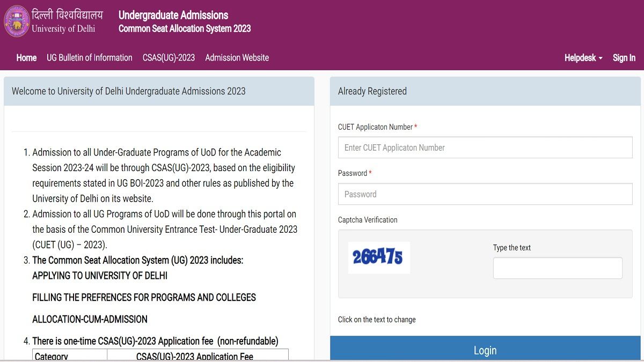Click the Captcha Verification label
Viewport: 644px width, 362px height.
[x=368, y=220]
